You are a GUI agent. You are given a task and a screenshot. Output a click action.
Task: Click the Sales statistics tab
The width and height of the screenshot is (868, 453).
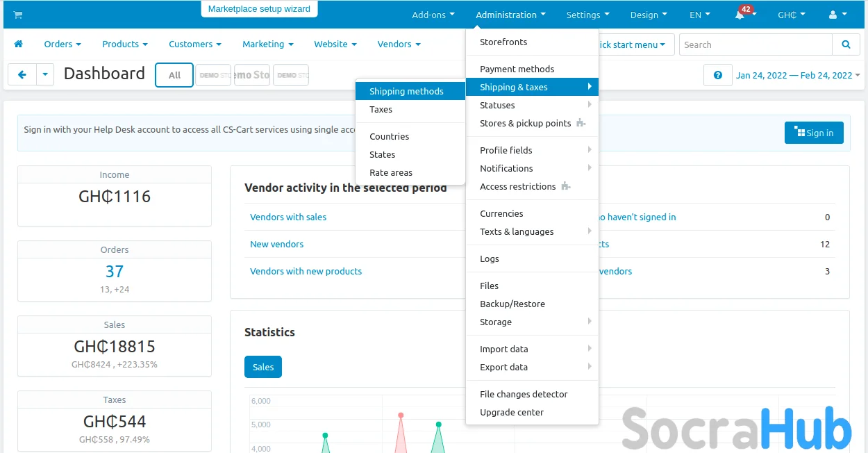tap(262, 367)
